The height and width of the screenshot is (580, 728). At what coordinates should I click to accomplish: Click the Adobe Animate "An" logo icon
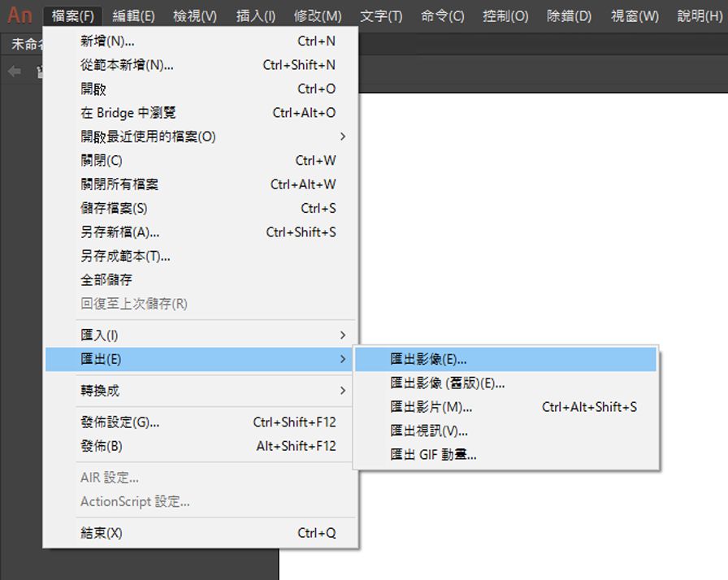(19, 15)
